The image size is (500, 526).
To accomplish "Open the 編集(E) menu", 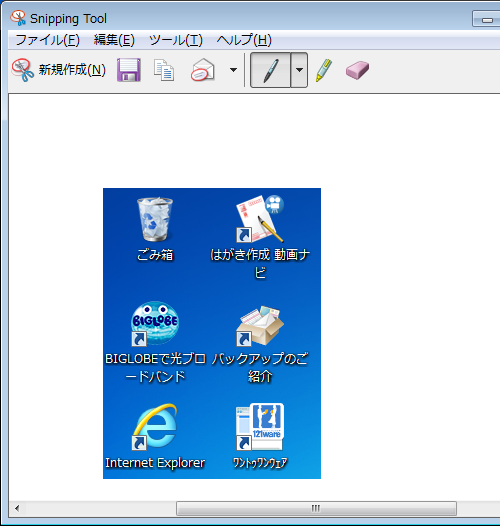I will point(114,40).
